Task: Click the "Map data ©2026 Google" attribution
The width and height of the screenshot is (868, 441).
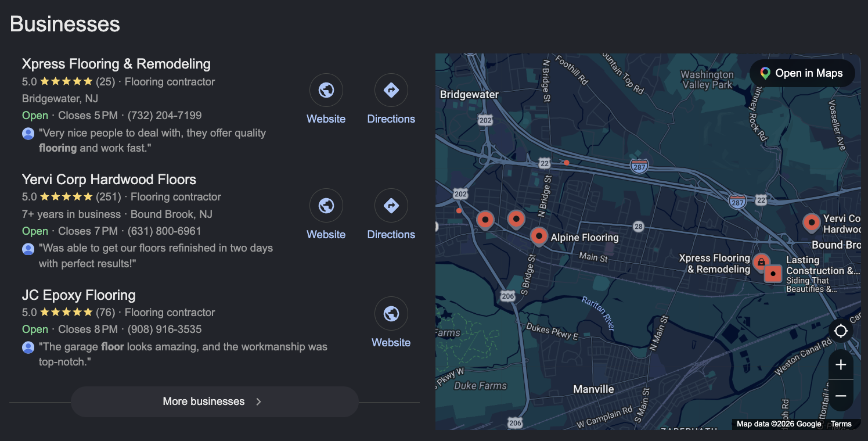Action: (x=779, y=424)
